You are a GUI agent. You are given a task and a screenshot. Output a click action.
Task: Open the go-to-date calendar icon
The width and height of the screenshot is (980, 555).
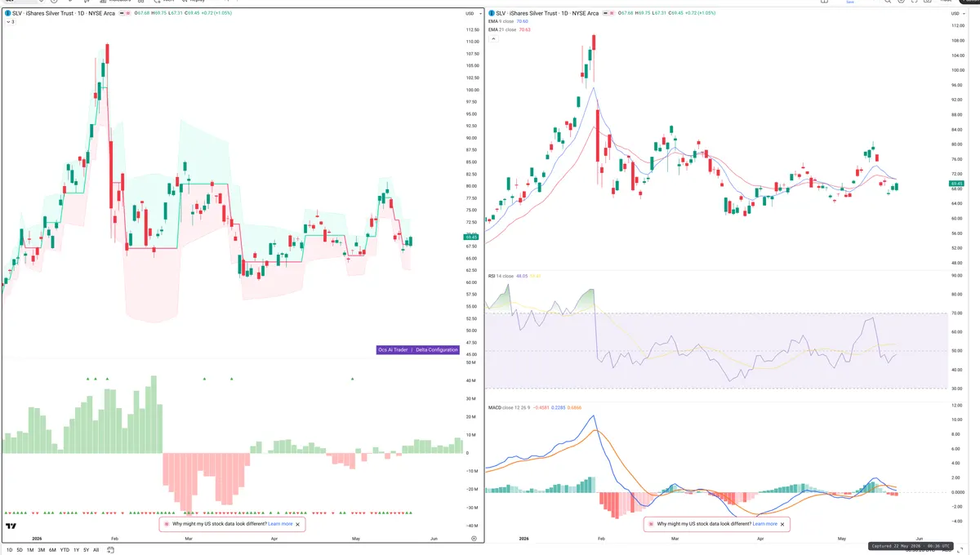tap(110, 550)
